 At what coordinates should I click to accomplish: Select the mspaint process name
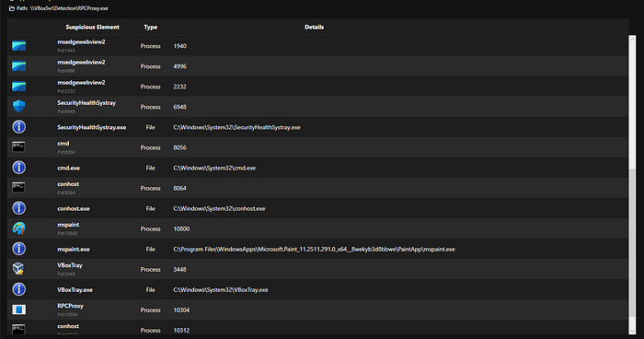pos(68,225)
